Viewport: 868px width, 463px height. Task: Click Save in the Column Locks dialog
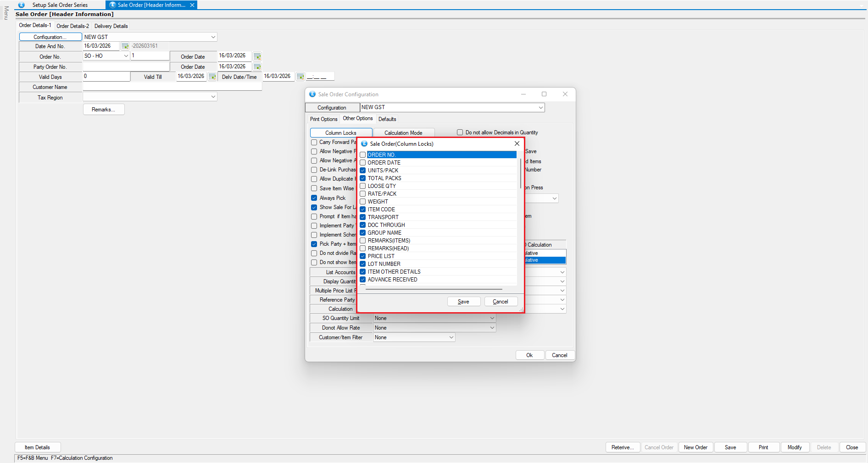click(x=463, y=302)
